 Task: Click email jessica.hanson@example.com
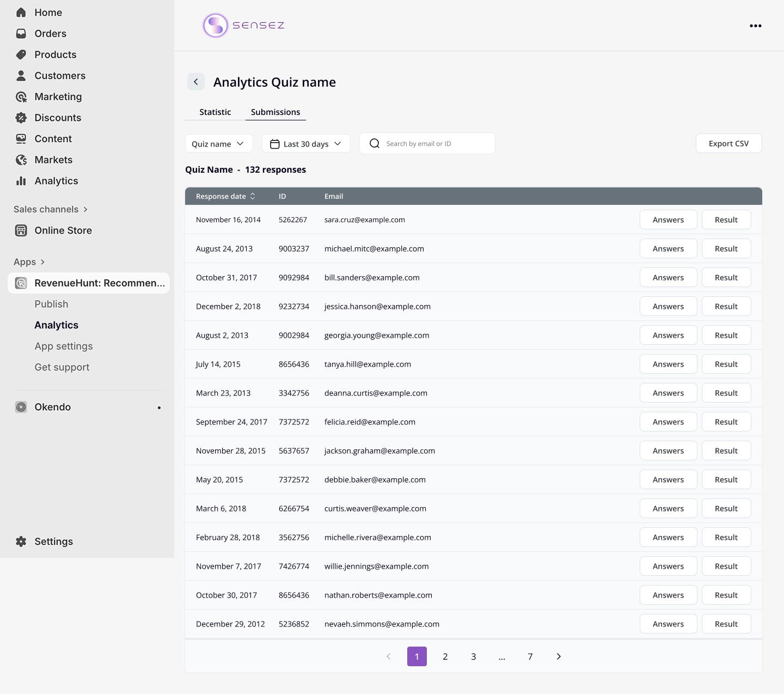[x=377, y=306]
